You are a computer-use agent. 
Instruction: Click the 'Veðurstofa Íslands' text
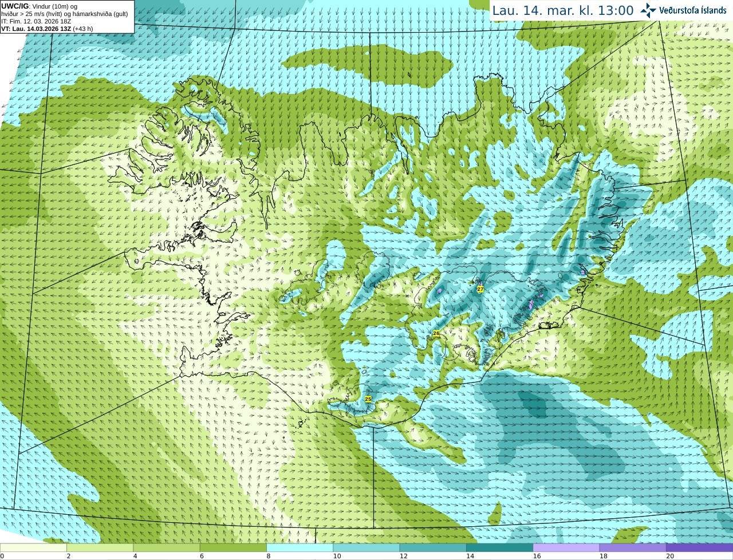click(693, 10)
